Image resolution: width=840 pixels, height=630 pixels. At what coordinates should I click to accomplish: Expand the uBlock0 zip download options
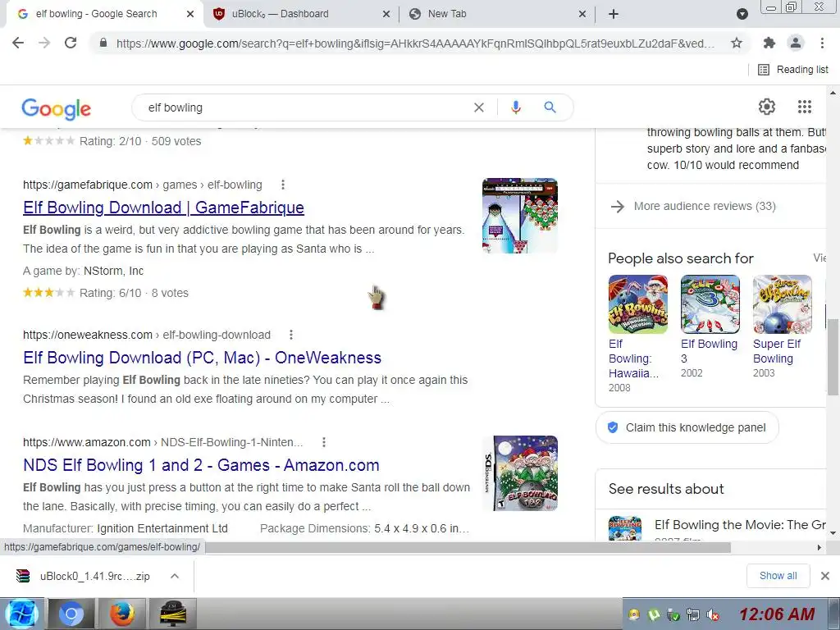(175, 577)
